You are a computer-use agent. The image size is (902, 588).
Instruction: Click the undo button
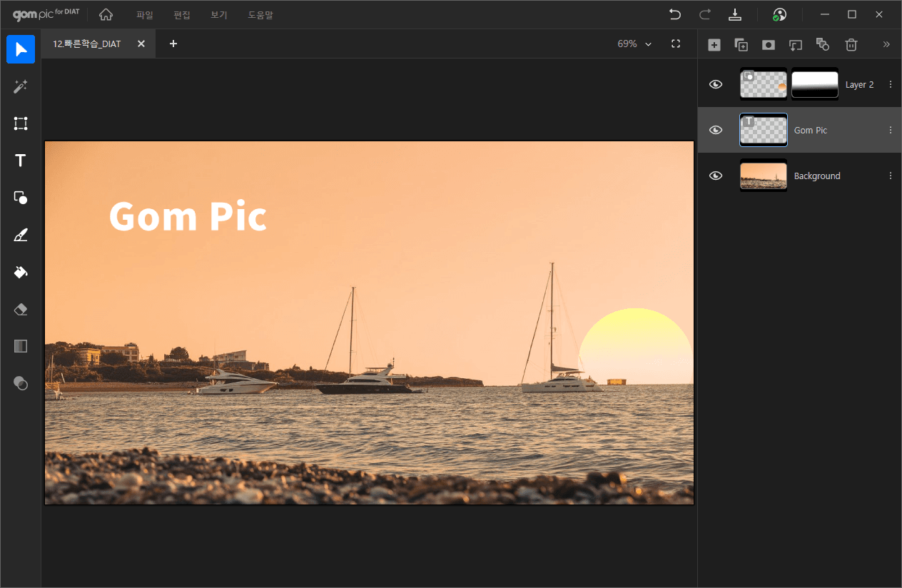(x=674, y=15)
